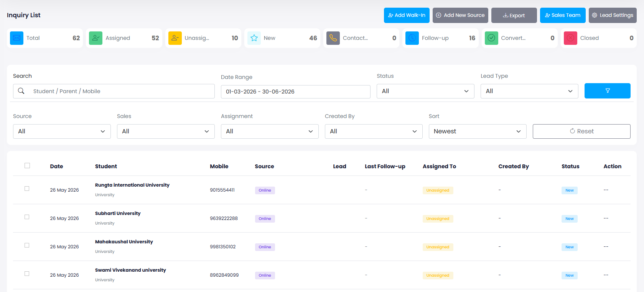Open the Lead Type dropdown
Screen dimensions: 644x292
click(529, 91)
